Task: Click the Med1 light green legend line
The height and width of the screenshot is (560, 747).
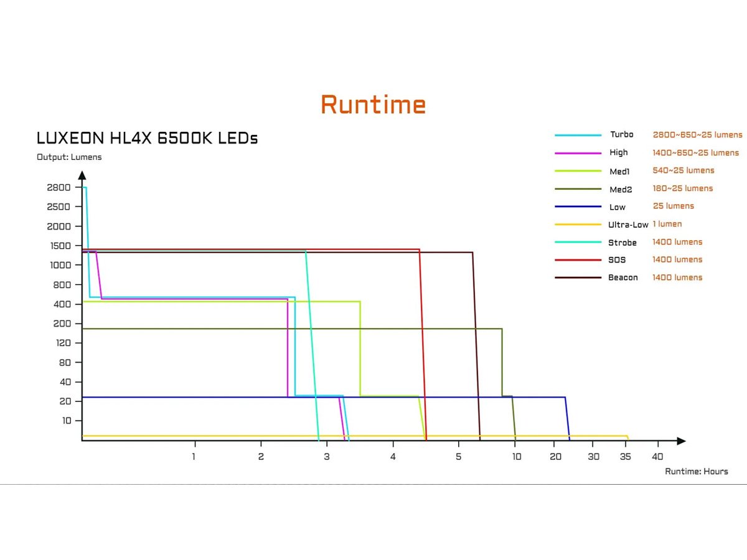Action: tap(578, 171)
